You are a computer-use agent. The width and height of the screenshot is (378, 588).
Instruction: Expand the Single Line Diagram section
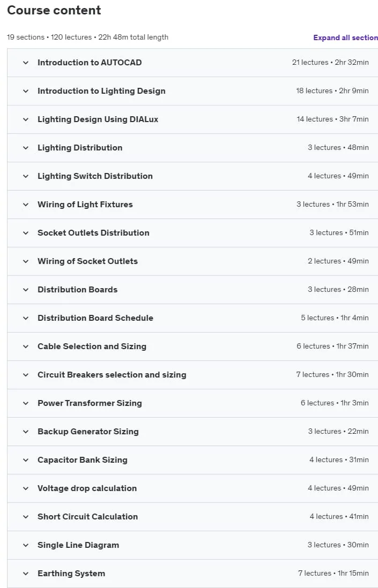[x=192, y=545]
